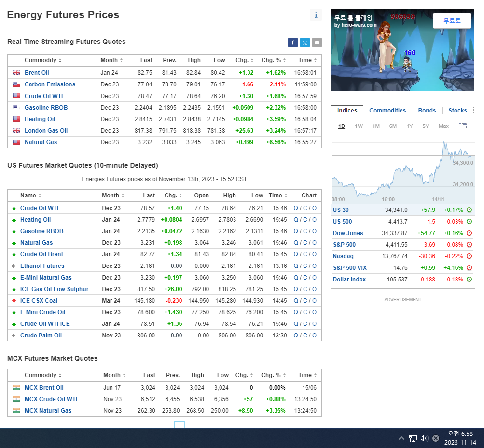The height and width of the screenshot is (448, 484).
Task: Sort MCX table by Chg. % column
Action: pos(274,375)
